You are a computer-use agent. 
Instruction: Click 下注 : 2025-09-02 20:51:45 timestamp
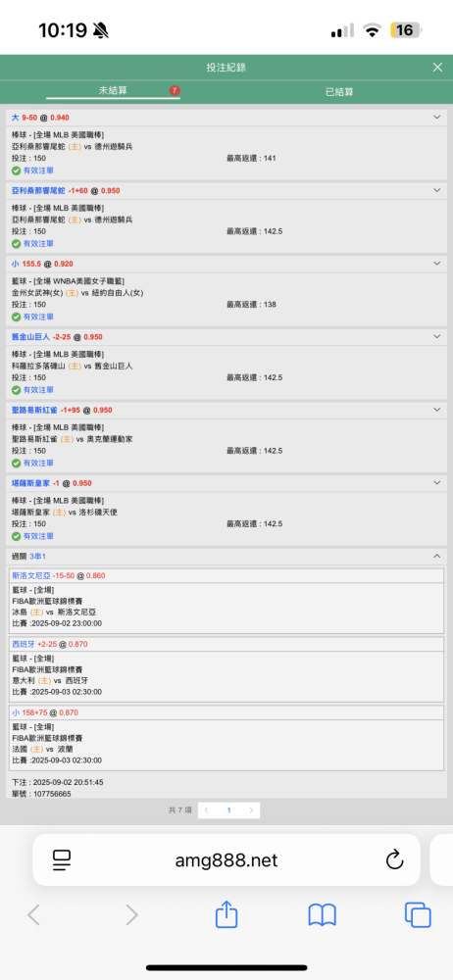coord(58,782)
